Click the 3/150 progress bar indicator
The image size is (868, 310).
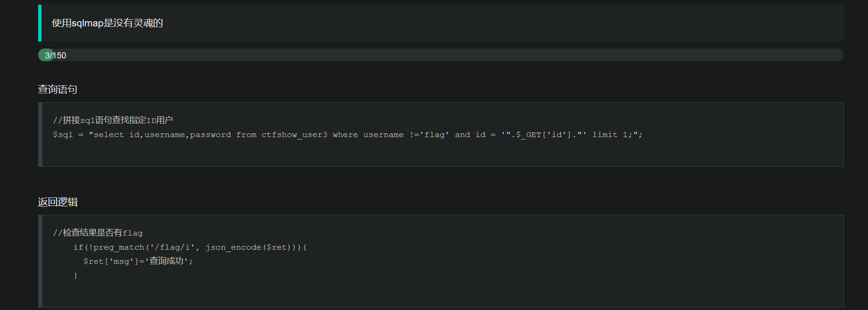[47, 55]
